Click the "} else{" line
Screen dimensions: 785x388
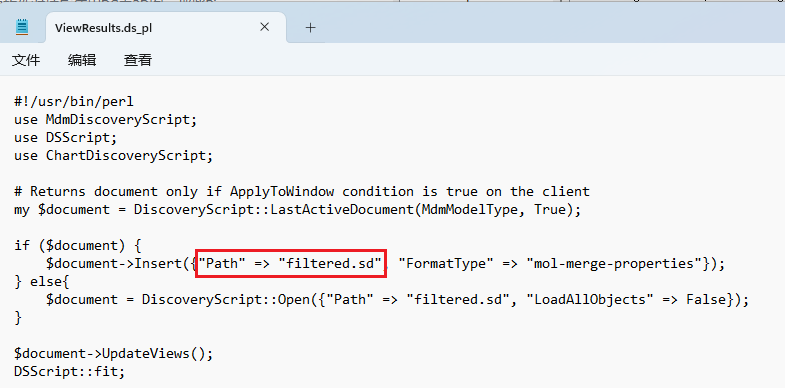42,281
